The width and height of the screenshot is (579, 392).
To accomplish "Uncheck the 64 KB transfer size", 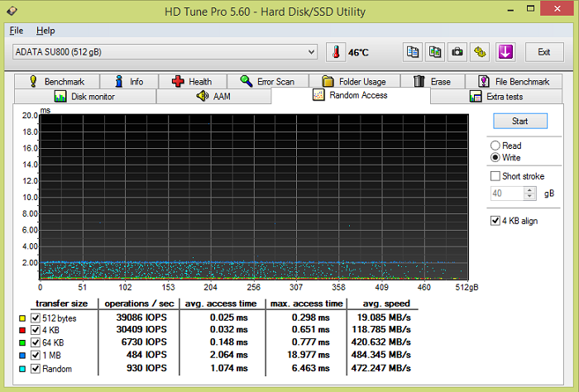I will point(36,342).
